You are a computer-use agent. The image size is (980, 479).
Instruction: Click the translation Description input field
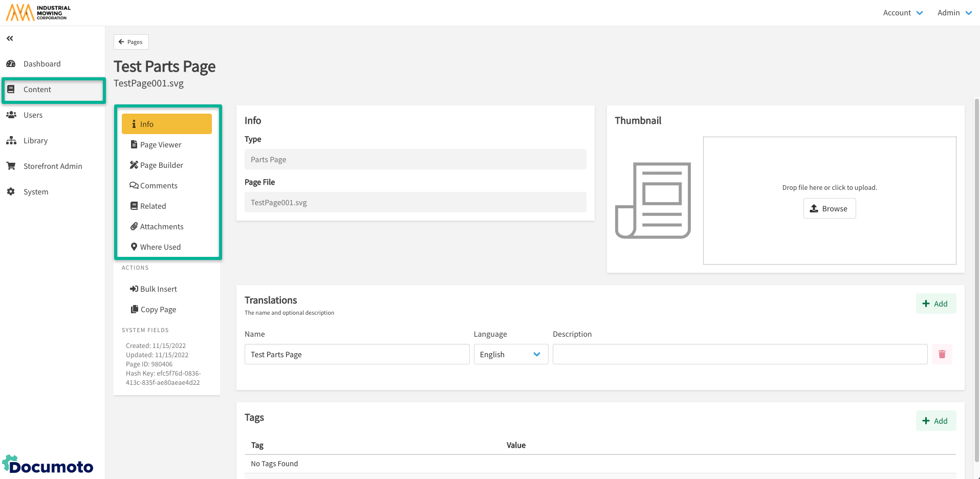(x=739, y=354)
